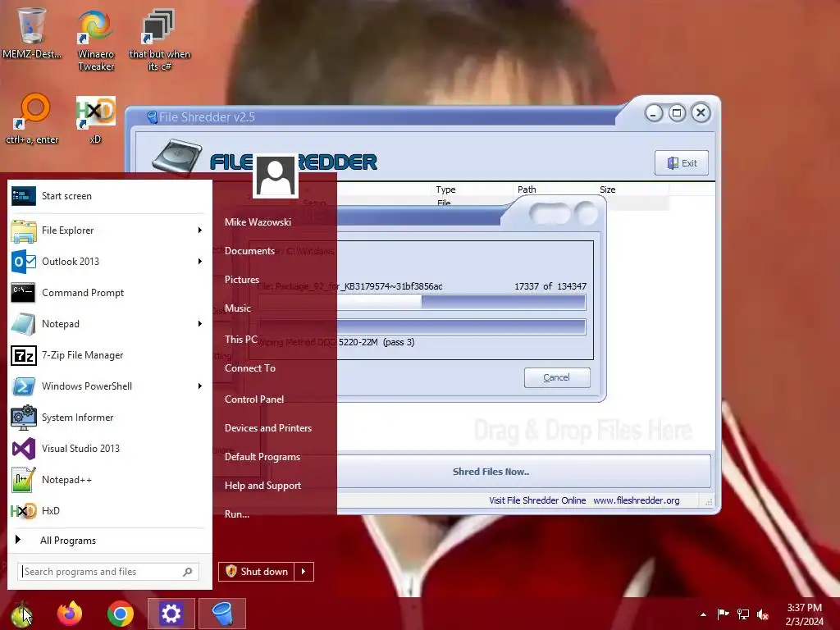Open Winaero Tweaker desktop shortcut
The image size is (840, 630).
coord(96,40)
